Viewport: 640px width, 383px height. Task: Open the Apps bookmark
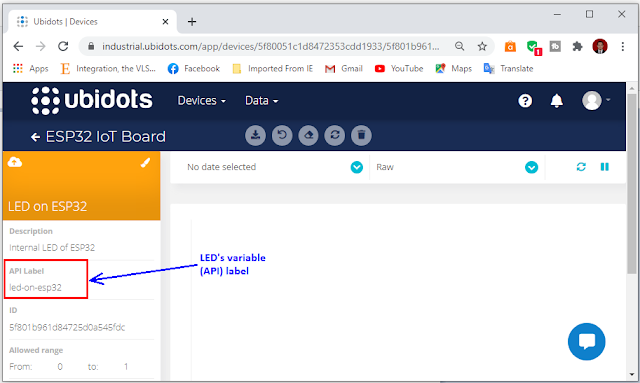tap(31, 69)
